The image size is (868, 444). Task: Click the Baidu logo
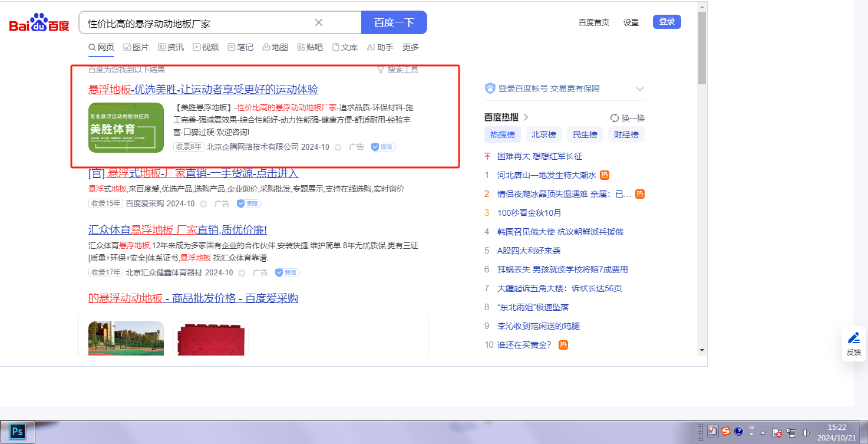[x=39, y=24]
